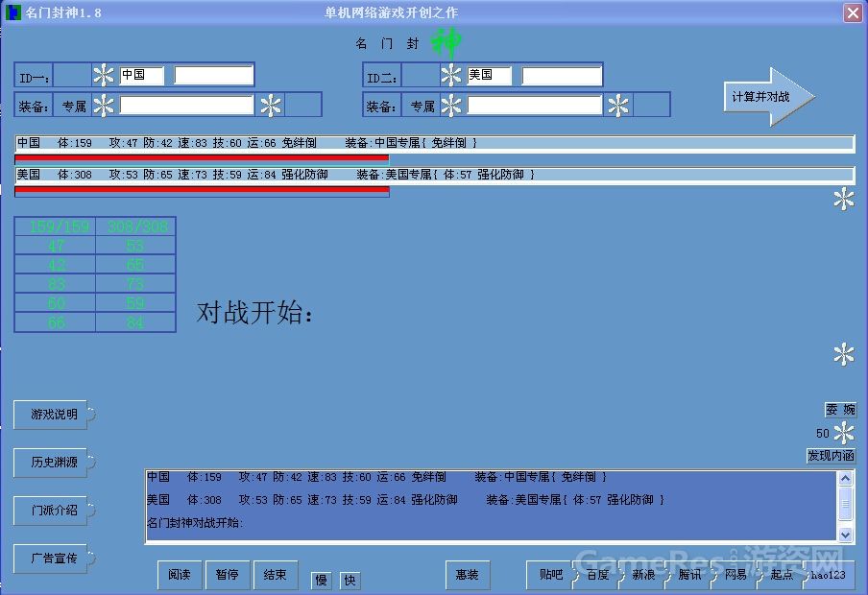The width and height of the screenshot is (868, 595).
Task: Click the floating snowflake icon below 美国 status bar
Action: 842,199
